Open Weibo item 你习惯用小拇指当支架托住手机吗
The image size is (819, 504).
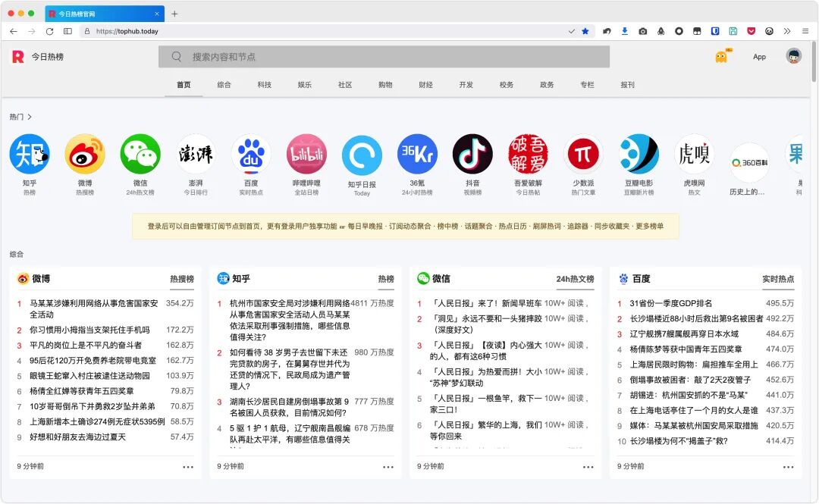point(89,330)
